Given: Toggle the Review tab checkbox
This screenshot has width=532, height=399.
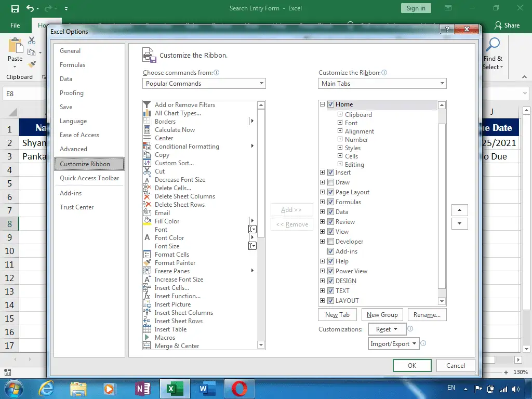Looking at the screenshot, I should pos(330,221).
